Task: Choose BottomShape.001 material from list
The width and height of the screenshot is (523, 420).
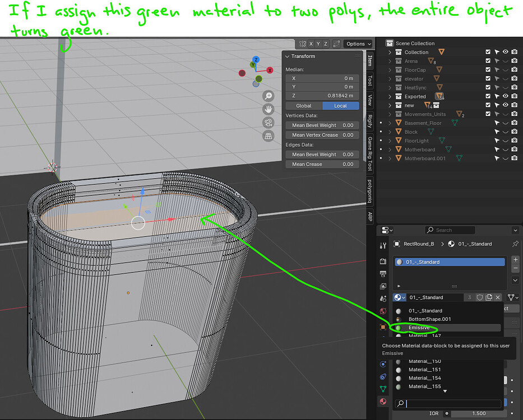Action: click(447, 319)
